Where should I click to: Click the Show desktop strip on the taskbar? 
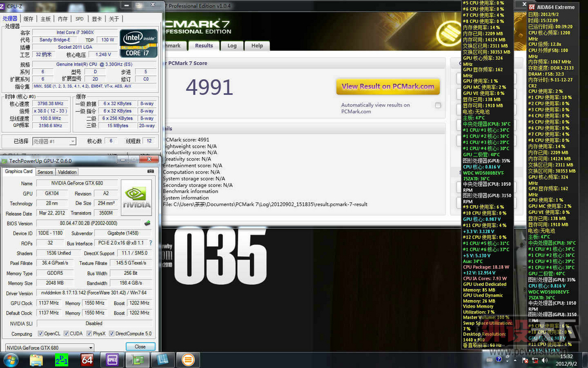[585, 360]
